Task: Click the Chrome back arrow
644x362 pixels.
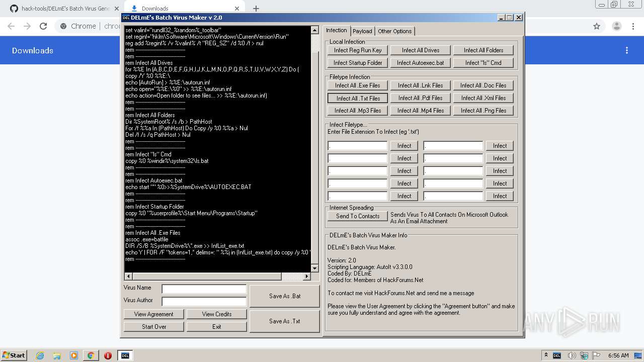Action: (11, 26)
